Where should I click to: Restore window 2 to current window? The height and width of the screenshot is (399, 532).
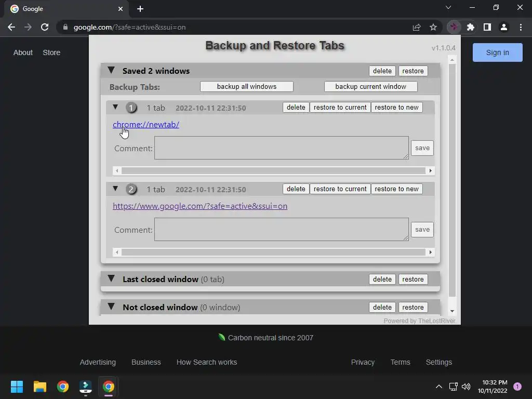point(340,189)
